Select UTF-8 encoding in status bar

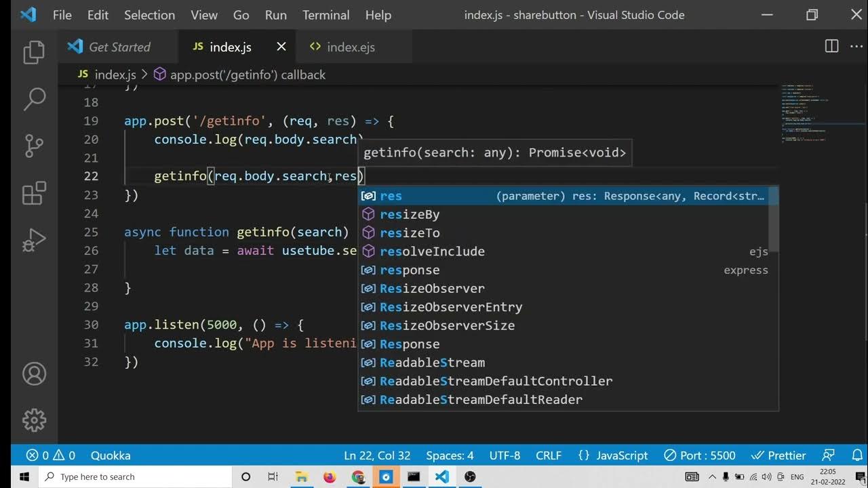click(505, 455)
